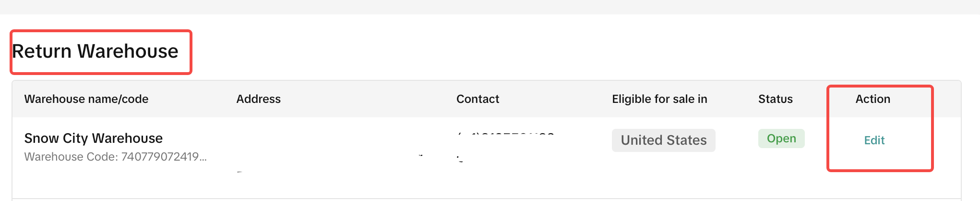
Task: Click the partially hidden contact phone number
Action: point(506,135)
